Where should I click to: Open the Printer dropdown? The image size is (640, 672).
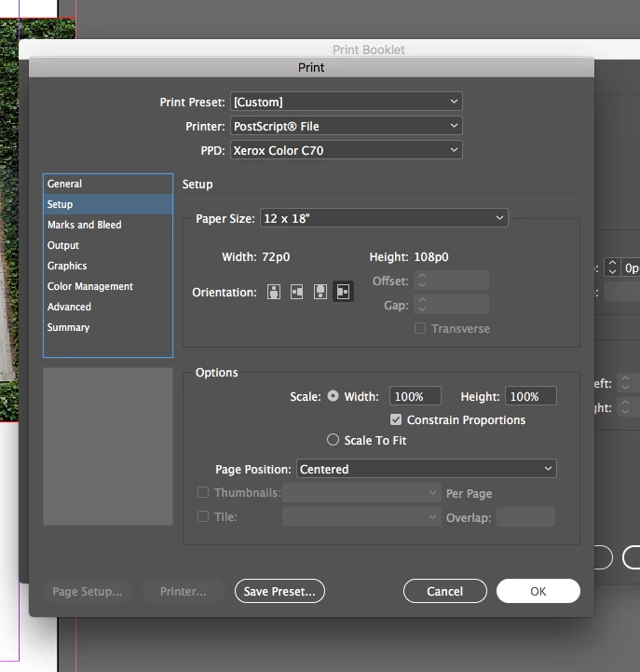347,126
